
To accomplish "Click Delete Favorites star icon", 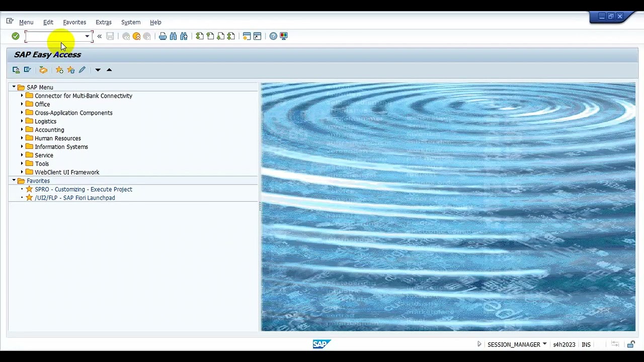I will pyautogui.click(x=70, y=70).
